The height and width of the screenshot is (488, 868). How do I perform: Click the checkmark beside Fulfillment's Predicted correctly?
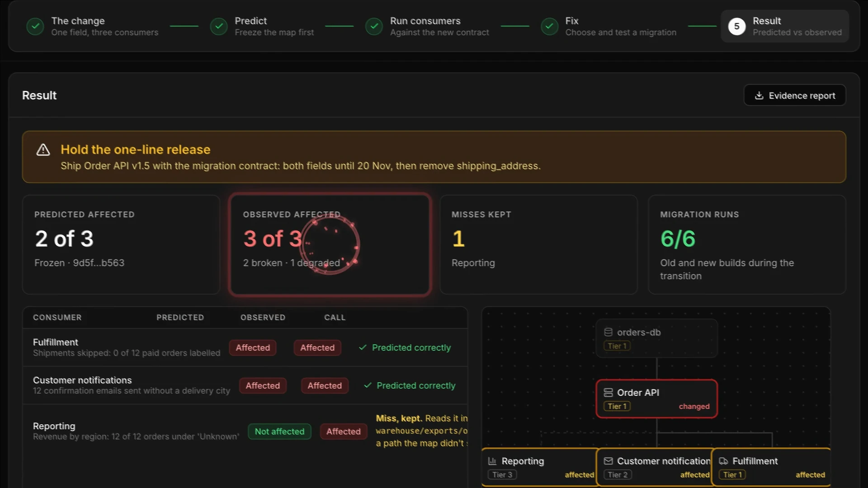pos(363,347)
